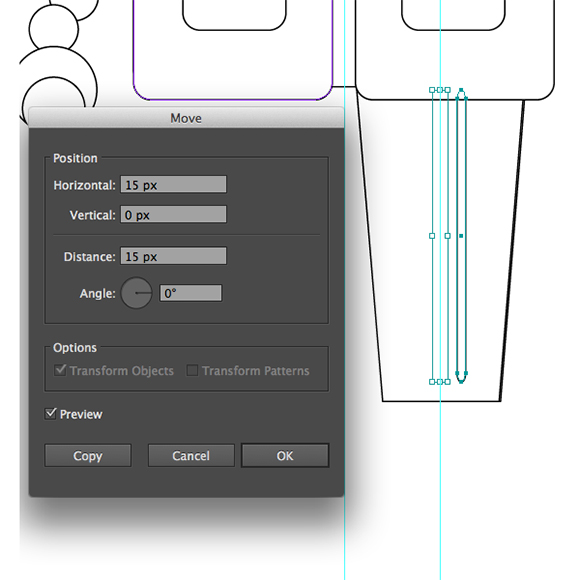The width and height of the screenshot is (580, 580).
Task: Click the Horizontal position input field
Action: [173, 184]
